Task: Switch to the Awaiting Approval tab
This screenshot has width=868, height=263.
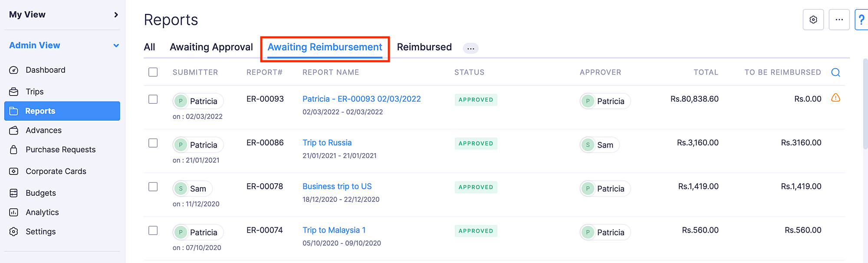Action: (x=211, y=47)
